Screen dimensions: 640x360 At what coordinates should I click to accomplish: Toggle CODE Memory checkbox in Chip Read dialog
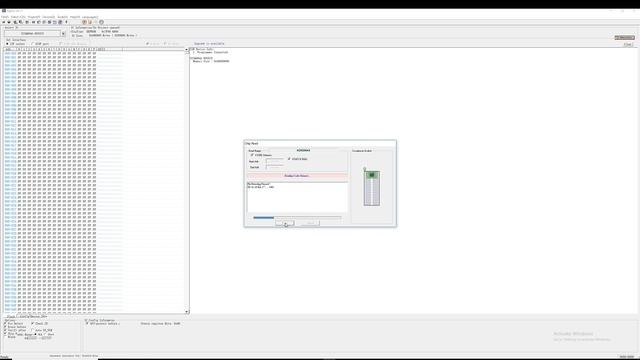[x=252, y=155]
